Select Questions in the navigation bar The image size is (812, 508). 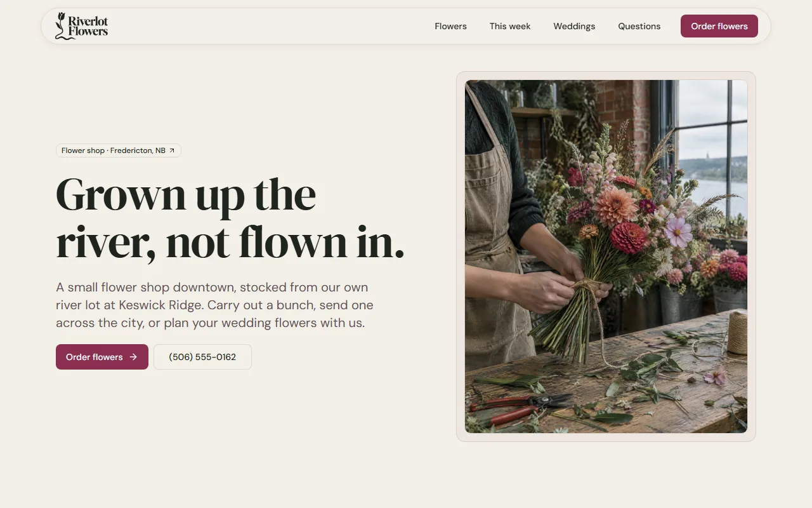pos(639,26)
